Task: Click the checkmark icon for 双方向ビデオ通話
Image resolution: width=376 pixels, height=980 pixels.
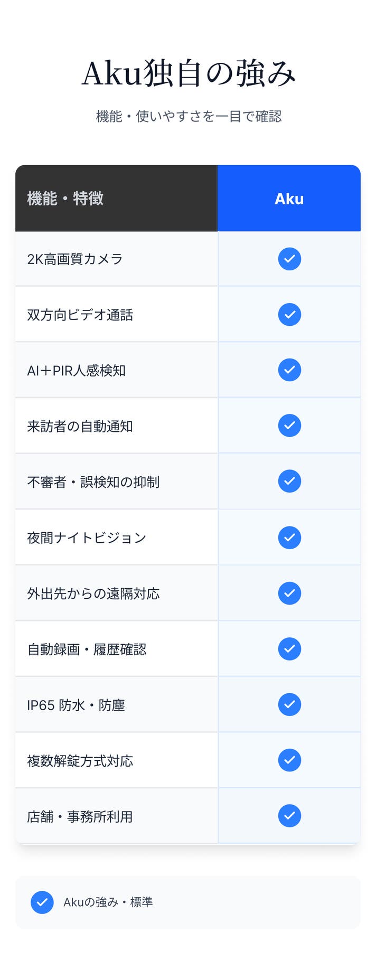Action: click(289, 314)
